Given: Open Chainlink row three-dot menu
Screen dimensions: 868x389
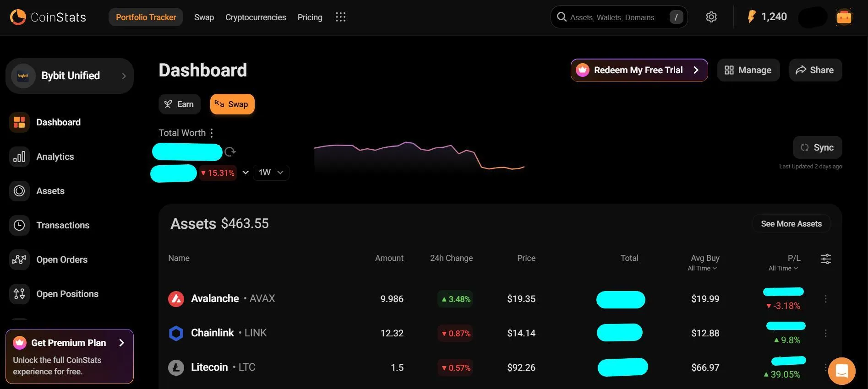Looking at the screenshot, I should pyautogui.click(x=825, y=333).
